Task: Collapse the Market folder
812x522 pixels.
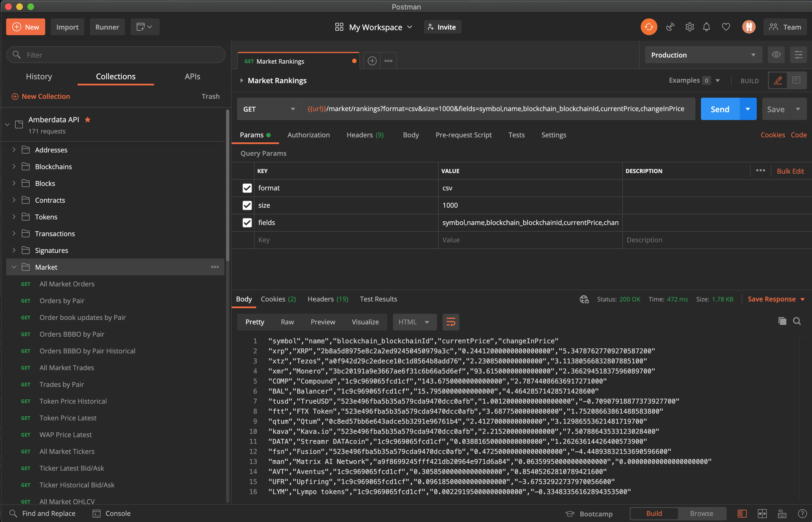Action: [x=14, y=267]
